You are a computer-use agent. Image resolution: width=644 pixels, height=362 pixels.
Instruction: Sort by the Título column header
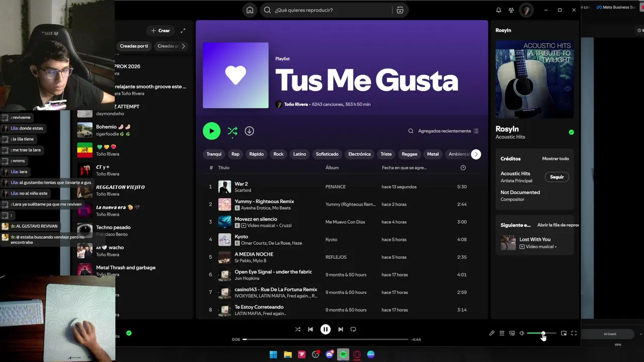(223, 168)
